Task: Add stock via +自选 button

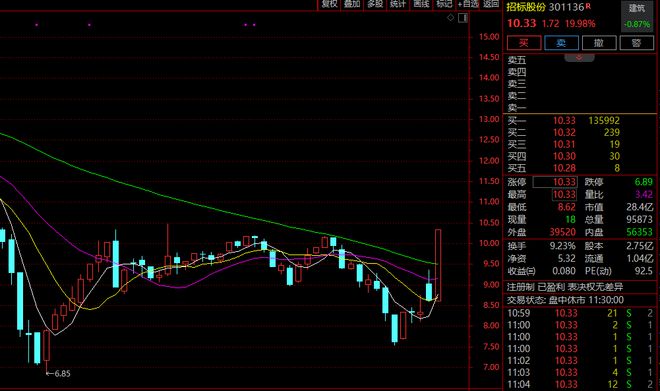Action: (x=468, y=4)
